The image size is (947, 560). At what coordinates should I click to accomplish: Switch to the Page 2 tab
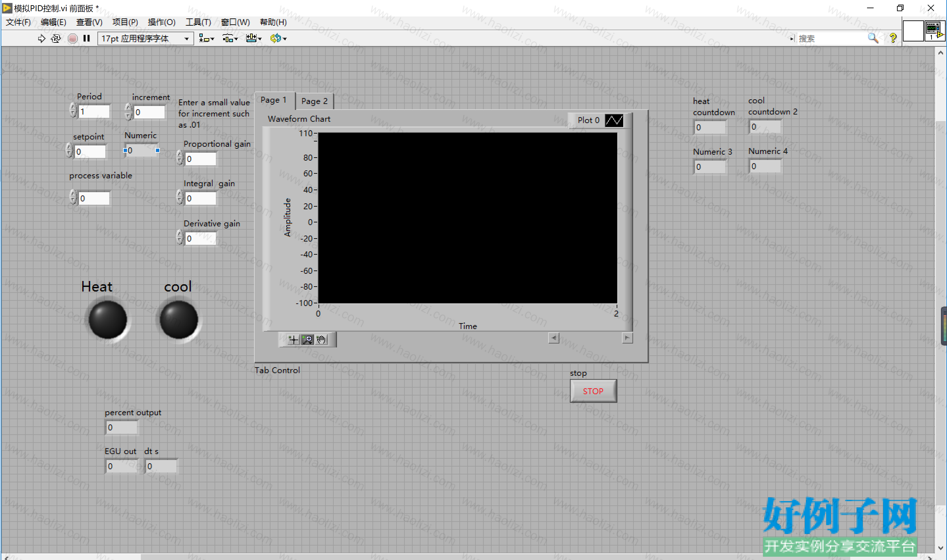(x=314, y=101)
